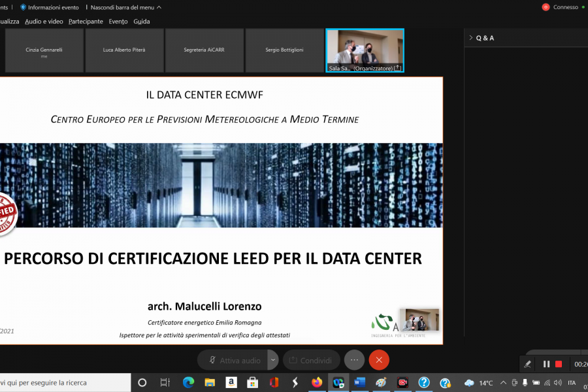Open Office app in taskbar

[274, 383]
